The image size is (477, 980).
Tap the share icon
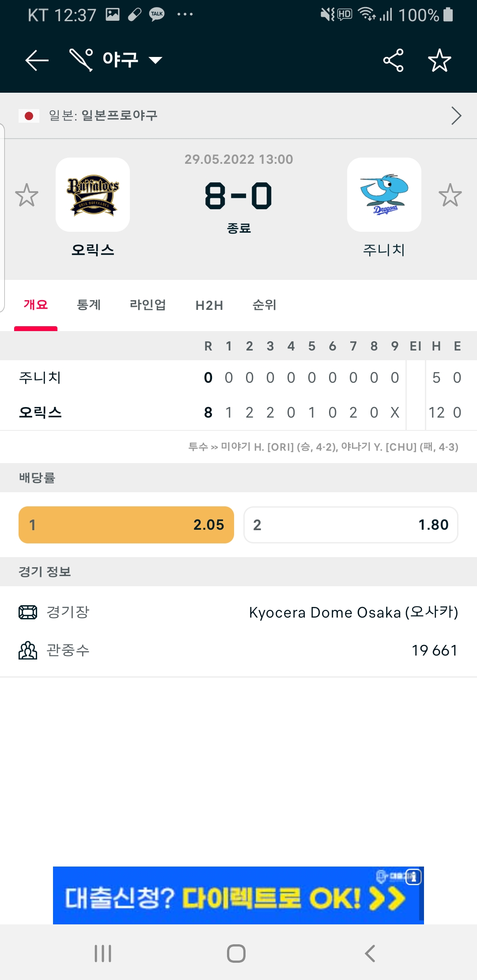tap(393, 60)
